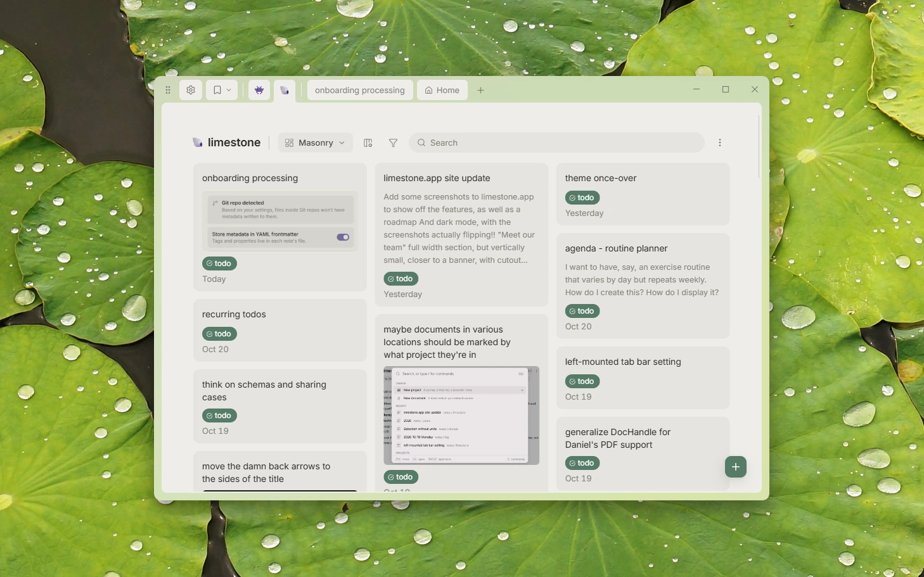
Task: Toggle todo tag on theme once-over card
Action: tap(582, 198)
